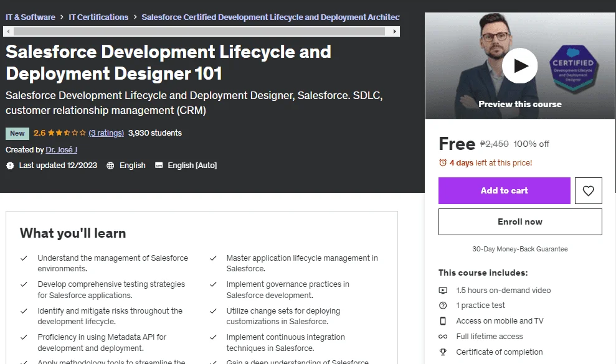Click the checkmark beside 'Understand the management'

24,258
